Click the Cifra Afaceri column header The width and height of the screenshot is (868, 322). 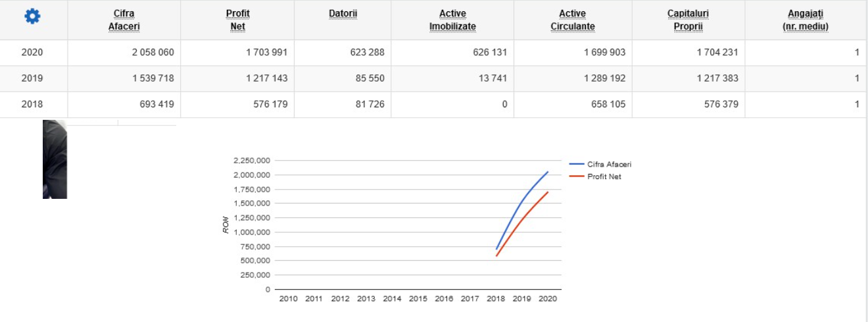point(124,20)
